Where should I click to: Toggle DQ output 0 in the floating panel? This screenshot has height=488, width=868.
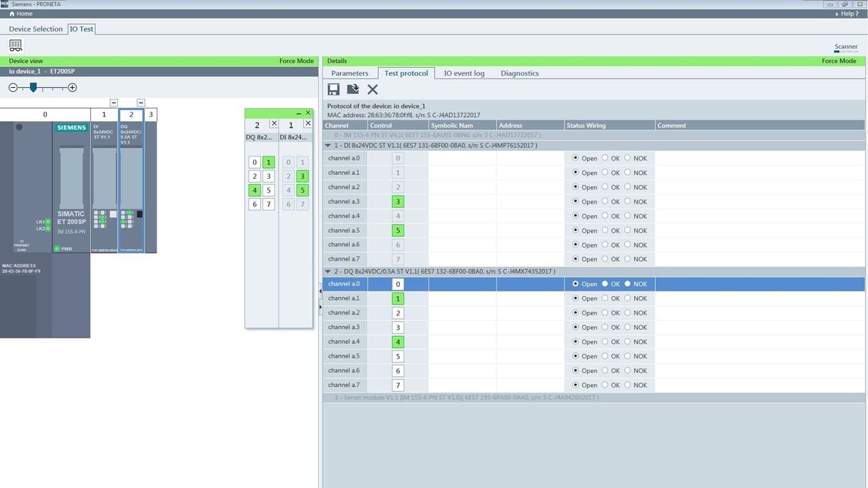[254, 162]
